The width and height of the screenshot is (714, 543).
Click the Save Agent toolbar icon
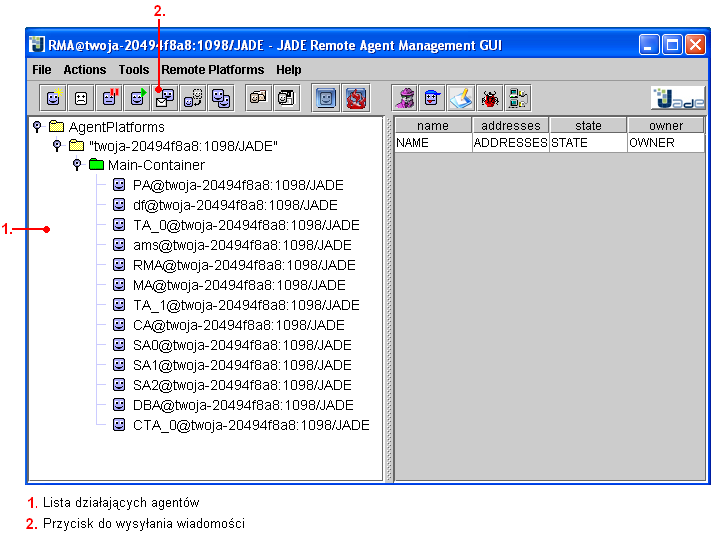pos(286,98)
